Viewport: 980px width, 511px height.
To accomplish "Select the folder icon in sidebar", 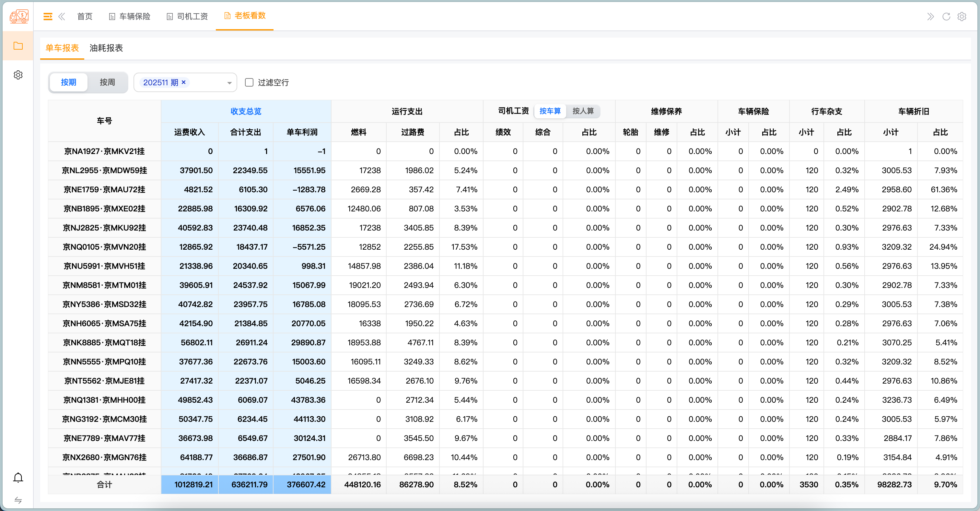I will point(18,46).
